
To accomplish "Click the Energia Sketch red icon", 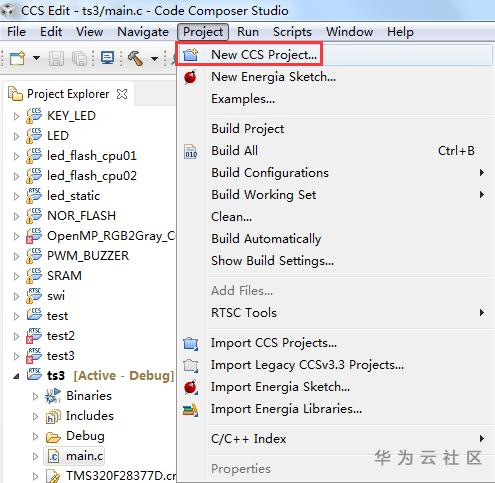I will point(190,77).
